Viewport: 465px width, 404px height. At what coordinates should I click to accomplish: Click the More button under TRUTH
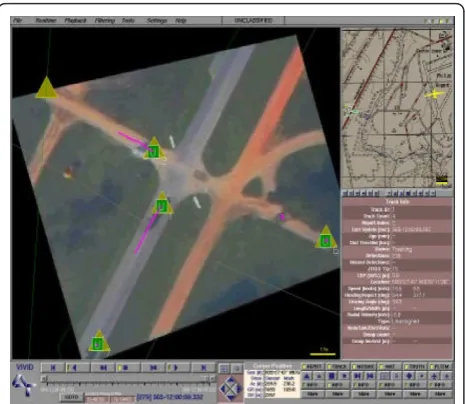(415, 394)
